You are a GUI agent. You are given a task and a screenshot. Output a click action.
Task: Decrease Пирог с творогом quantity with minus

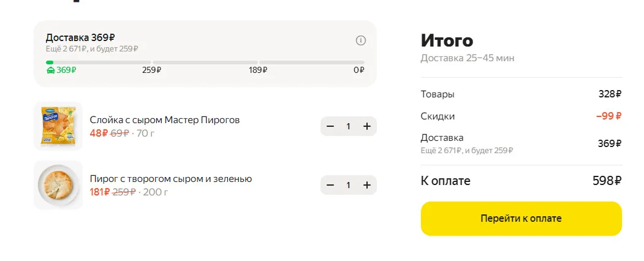coord(330,185)
